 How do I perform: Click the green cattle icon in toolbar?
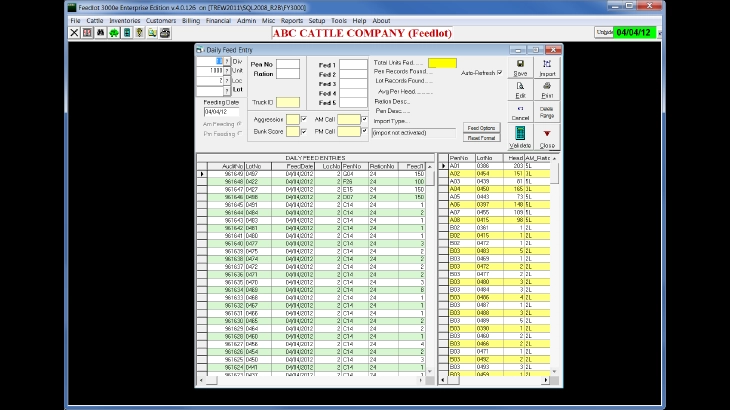tap(114, 33)
